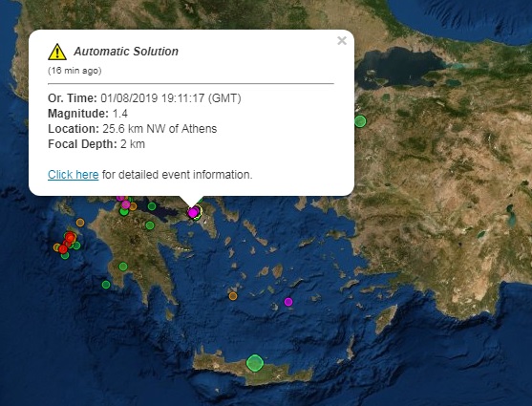532x406 pixels.
Task: Select the southernmost green marker below the red cluster
Action: pos(65,255)
